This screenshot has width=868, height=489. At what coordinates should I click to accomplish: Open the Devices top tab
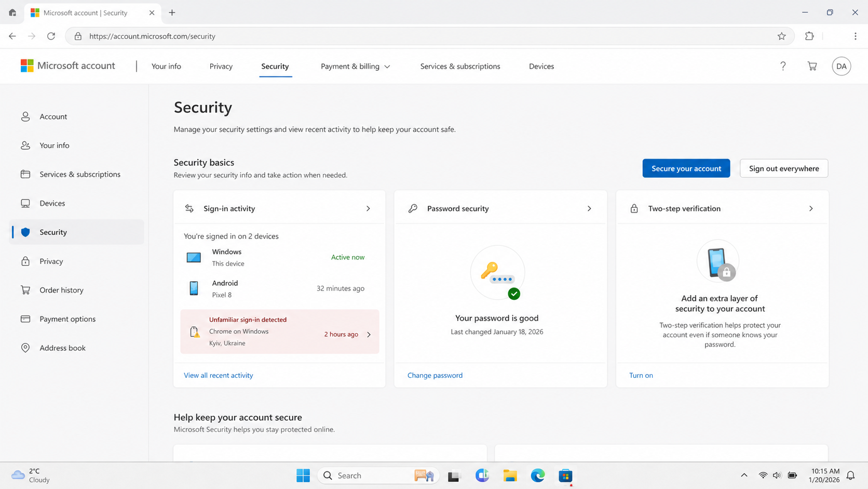click(541, 67)
